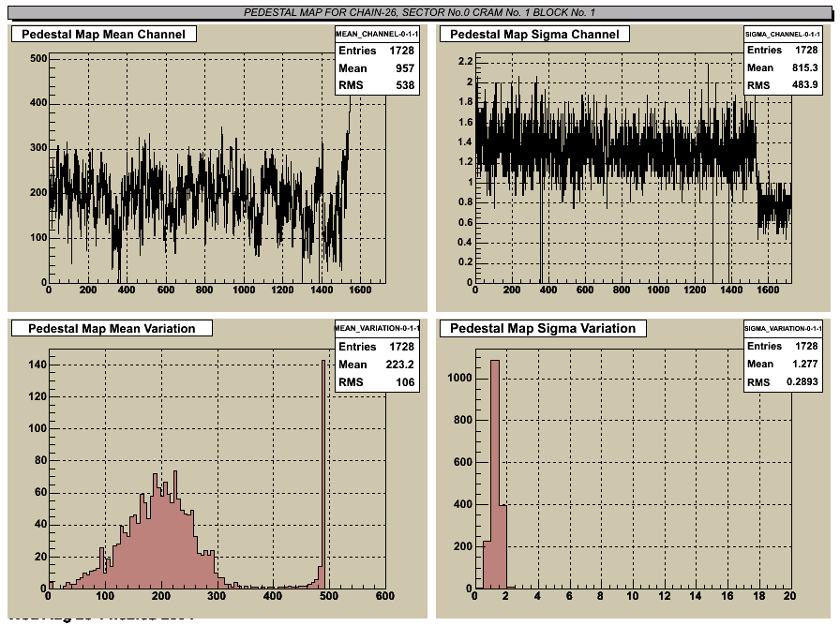Click RMS value 106 in Mean Variation stats

point(405,381)
